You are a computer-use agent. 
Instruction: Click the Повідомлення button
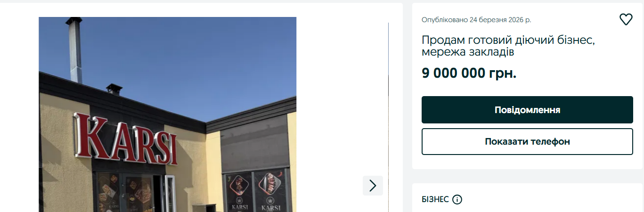pyautogui.click(x=527, y=110)
